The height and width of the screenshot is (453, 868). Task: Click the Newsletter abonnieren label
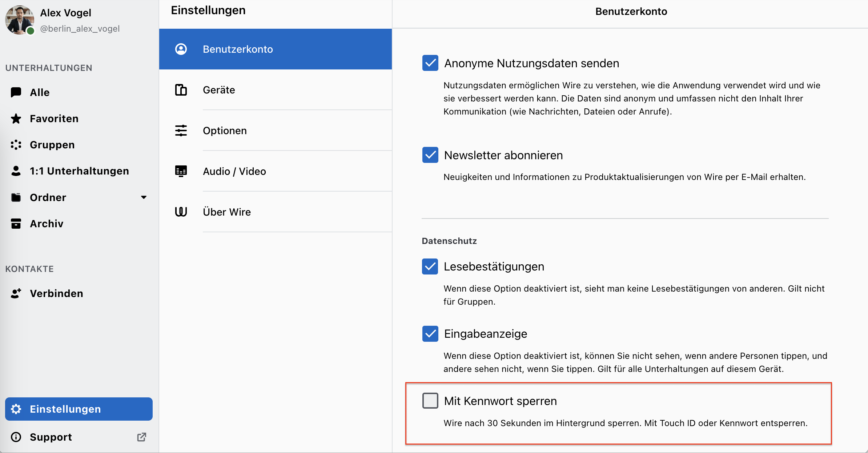pyautogui.click(x=503, y=155)
